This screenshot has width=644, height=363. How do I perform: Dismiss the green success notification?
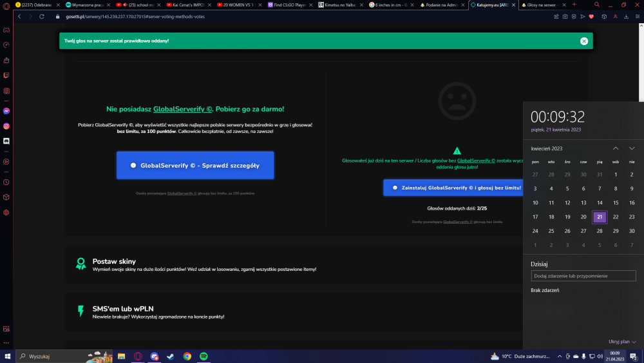click(x=584, y=41)
